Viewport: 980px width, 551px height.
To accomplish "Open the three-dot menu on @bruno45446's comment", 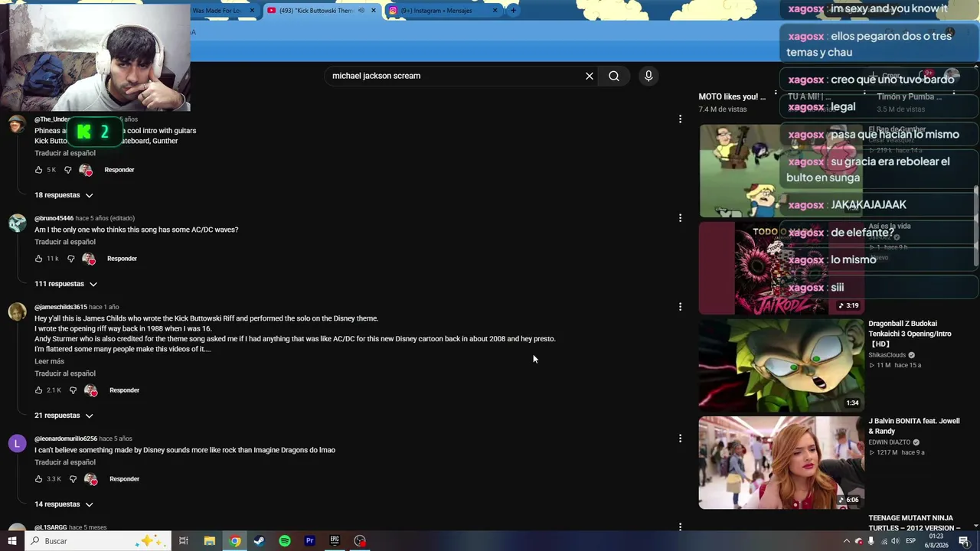I will click(680, 218).
